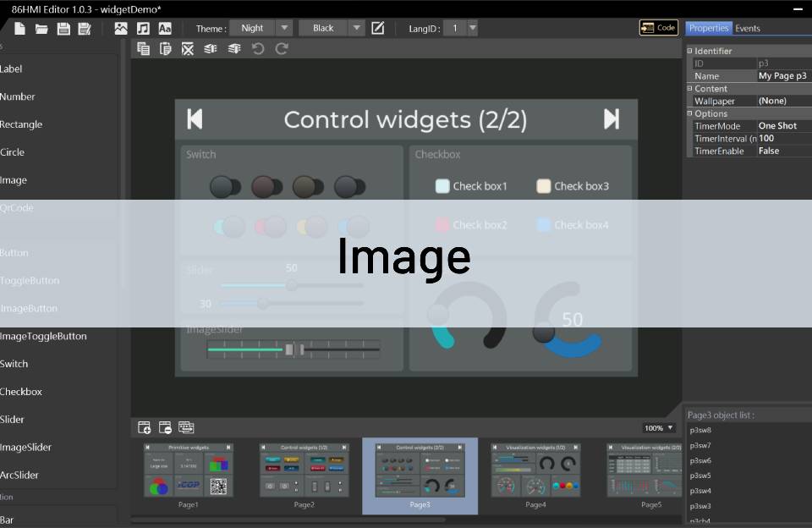Click the Code button
Screen dimensions: 812x528
[x=658, y=27]
